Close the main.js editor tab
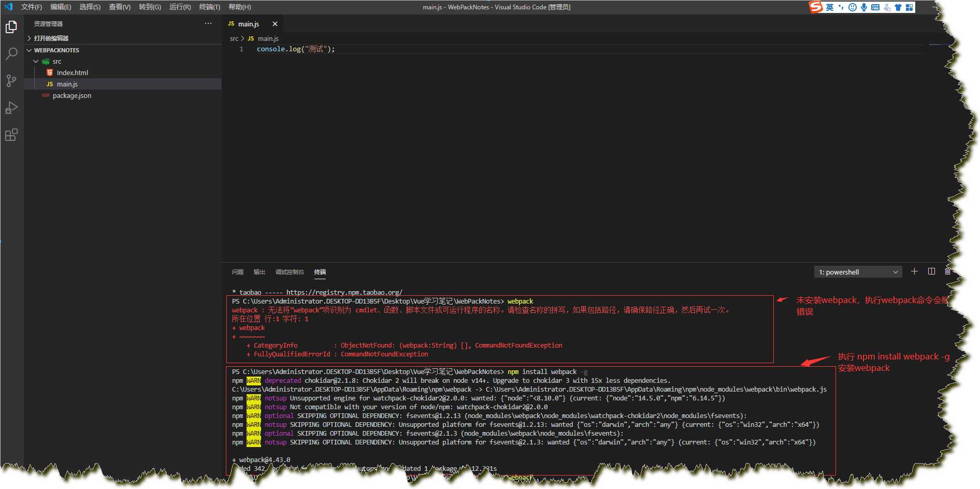 [275, 24]
